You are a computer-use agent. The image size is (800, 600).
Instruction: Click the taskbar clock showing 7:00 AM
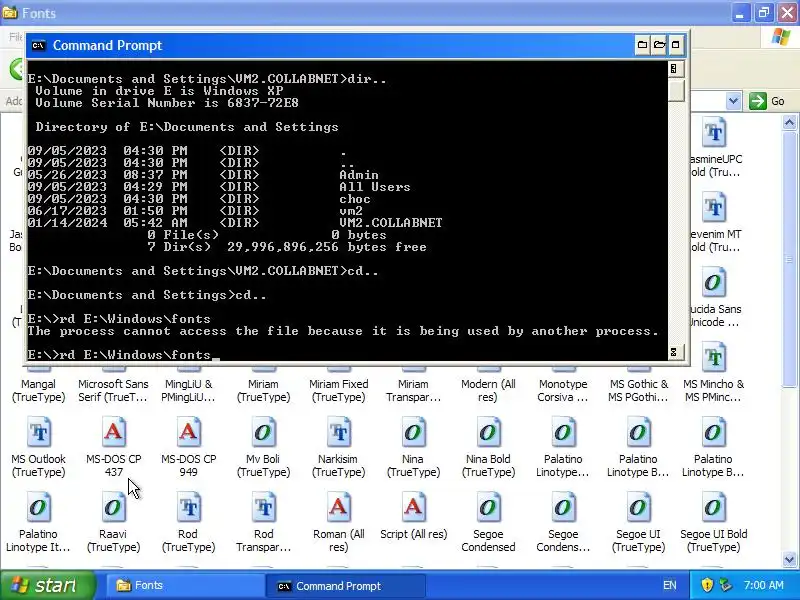pos(763,585)
